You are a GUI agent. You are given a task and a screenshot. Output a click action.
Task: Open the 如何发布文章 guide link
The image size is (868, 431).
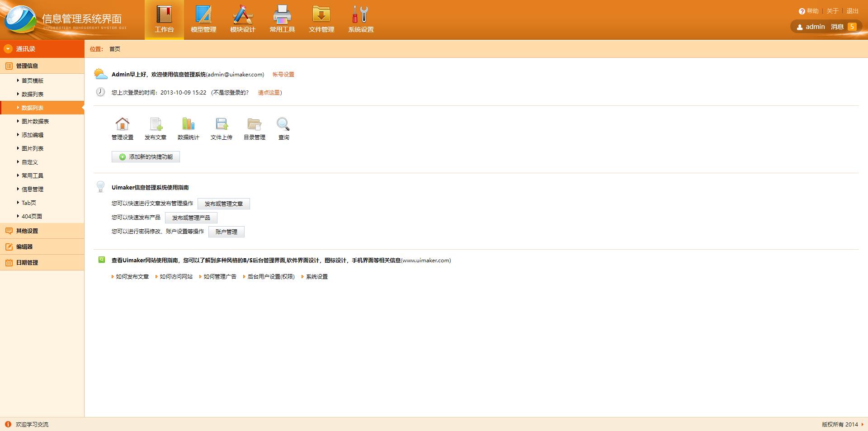132,276
